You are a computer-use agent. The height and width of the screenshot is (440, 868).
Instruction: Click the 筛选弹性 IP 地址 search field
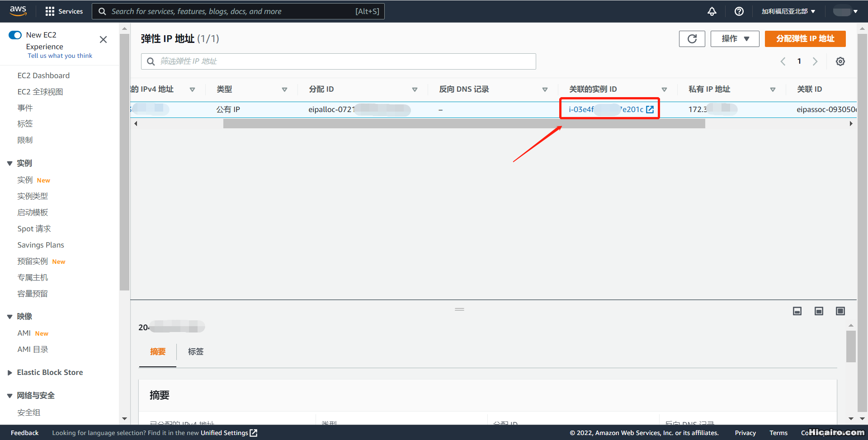click(x=338, y=61)
